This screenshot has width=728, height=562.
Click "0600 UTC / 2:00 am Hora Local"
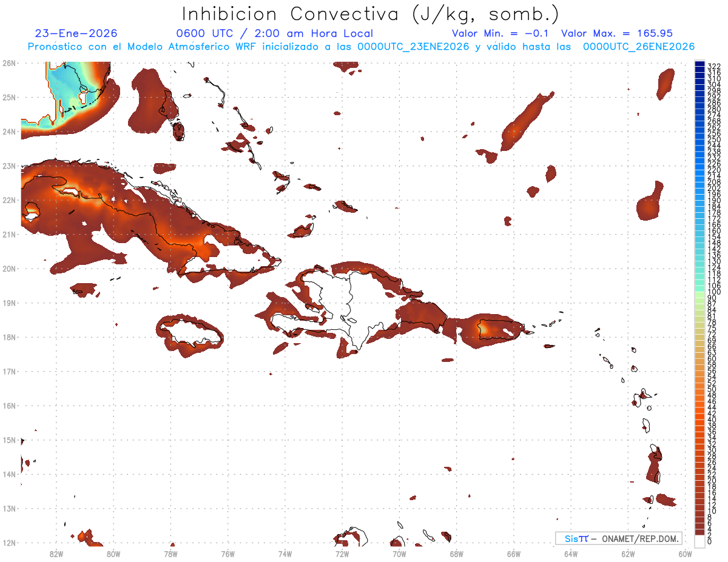click(x=274, y=34)
